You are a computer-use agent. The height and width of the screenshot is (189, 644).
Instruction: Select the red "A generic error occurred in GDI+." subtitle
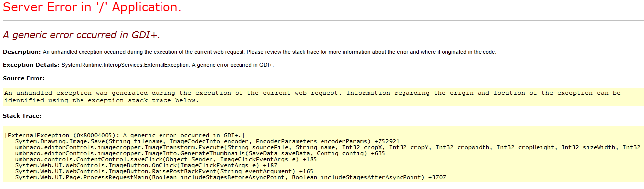click(81, 35)
